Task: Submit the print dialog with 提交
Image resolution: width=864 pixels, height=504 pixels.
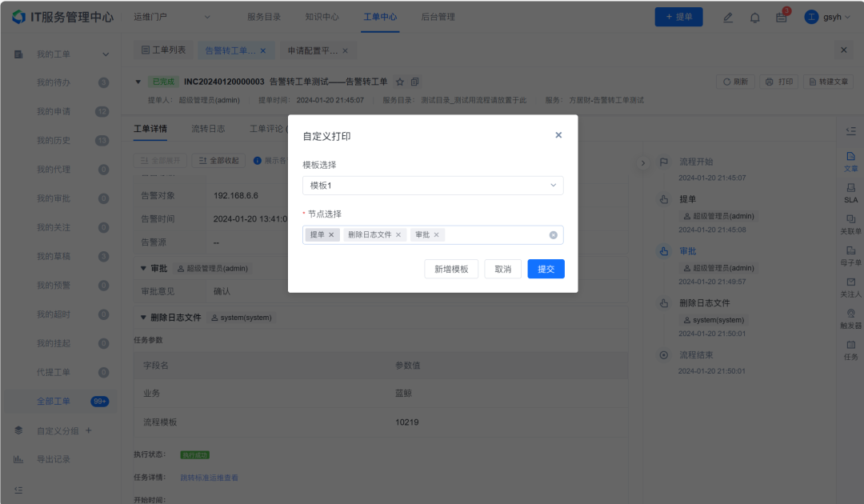Action: point(546,269)
